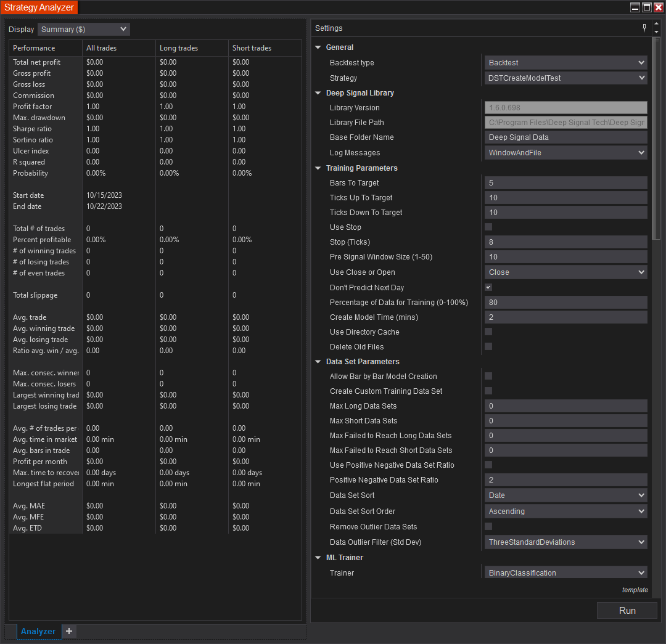The image size is (666, 644).
Task: Edit the Base Folder Name field
Action: pos(565,137)
